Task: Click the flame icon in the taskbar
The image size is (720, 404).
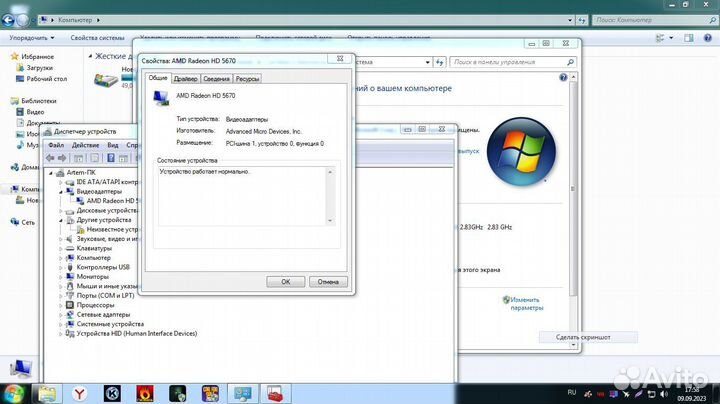Action: point(145,393)
